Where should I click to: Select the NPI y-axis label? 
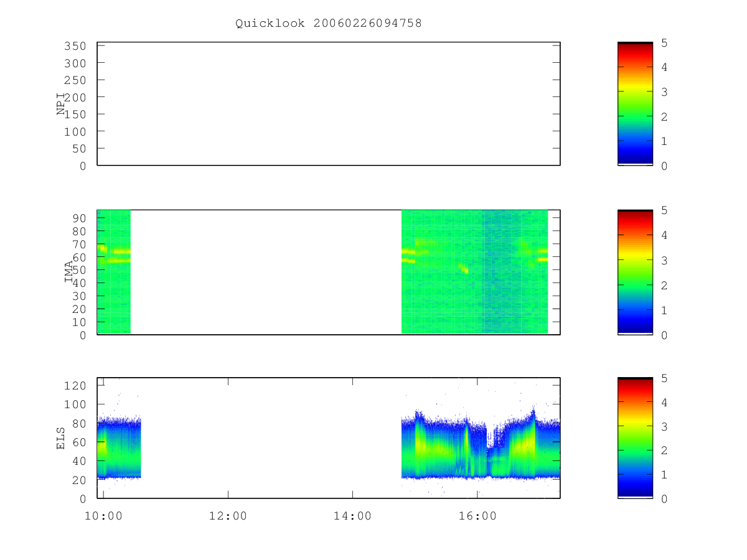[61, 103]
